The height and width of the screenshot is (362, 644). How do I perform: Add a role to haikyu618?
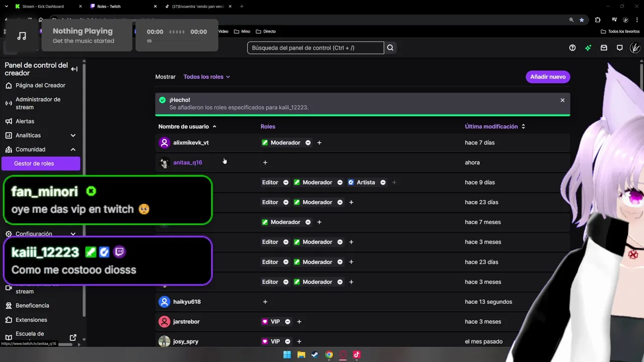coord(265,302)
